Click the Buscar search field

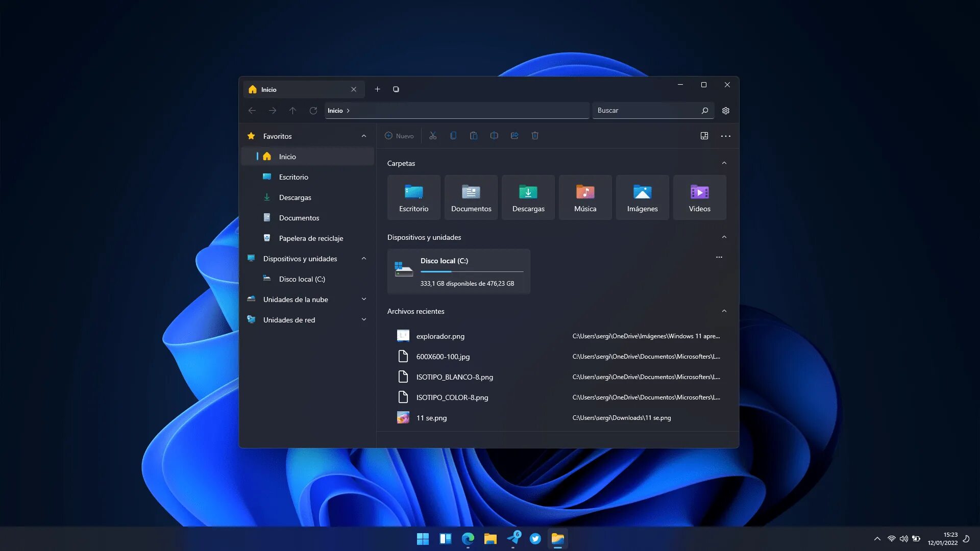[646, 111]
